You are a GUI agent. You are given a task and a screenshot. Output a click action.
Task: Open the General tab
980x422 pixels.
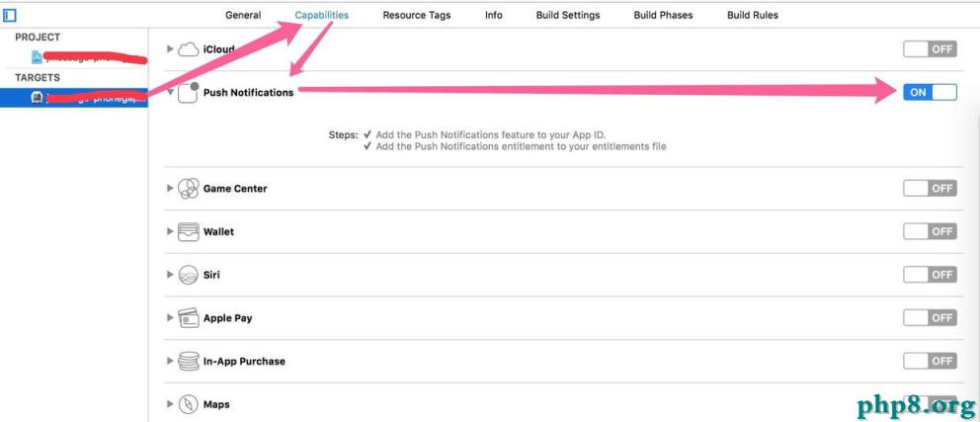243,15
